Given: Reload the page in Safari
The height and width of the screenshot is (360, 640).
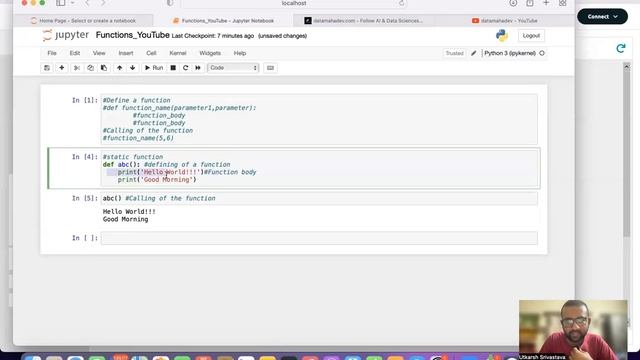Looking at the screenshot, I should pyautogui.click(x=402, y=3).
